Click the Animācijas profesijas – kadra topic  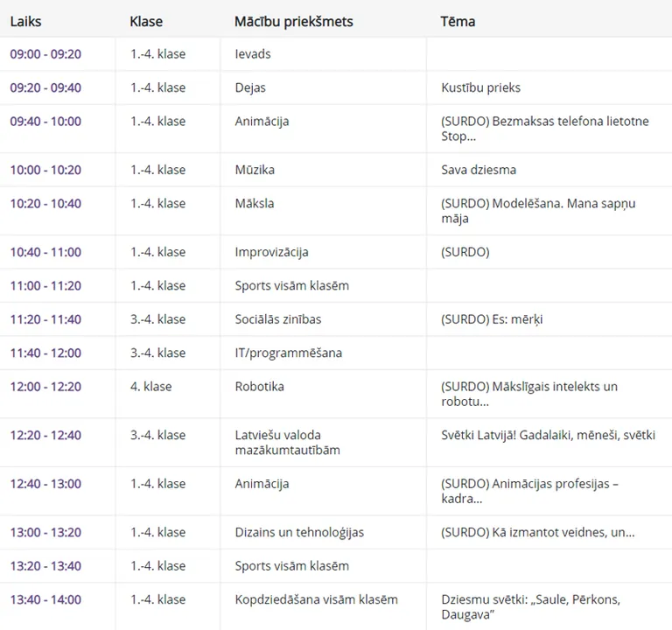click(529, 491)
